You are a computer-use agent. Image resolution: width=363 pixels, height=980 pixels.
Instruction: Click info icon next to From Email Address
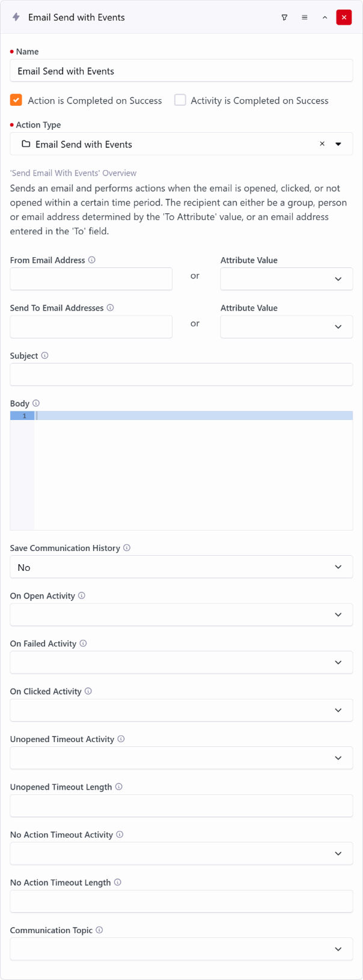point(92,260)
